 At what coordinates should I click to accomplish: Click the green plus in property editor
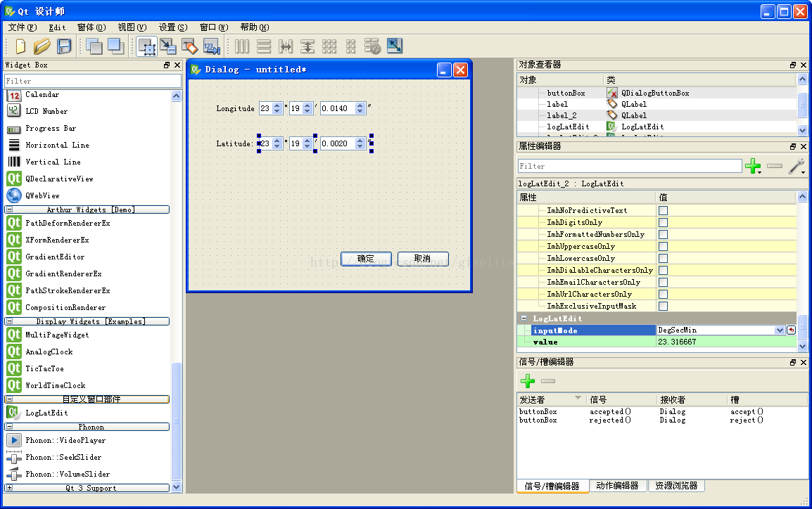pos(752,167)
